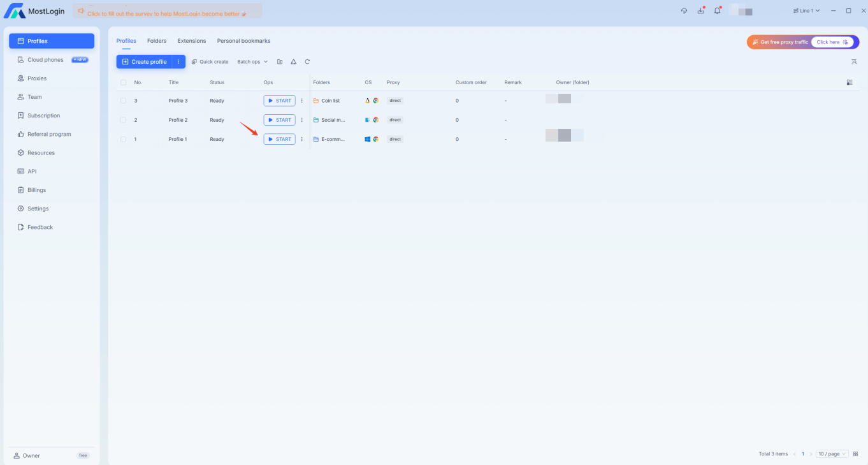Viewport: 868px width, 465px height.
Task: Click the notification bell icon
Action: point(717,11)
